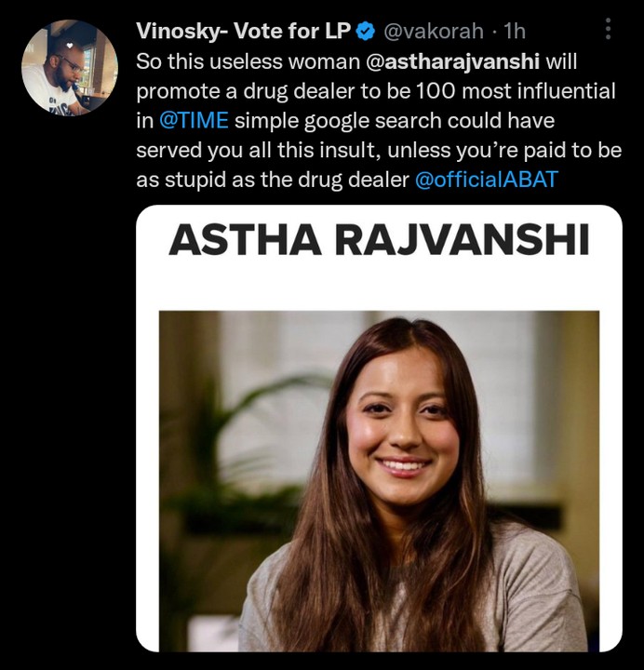Click the blue verified badge
This screenshot has width=644, height=670.
pos(366,32)
